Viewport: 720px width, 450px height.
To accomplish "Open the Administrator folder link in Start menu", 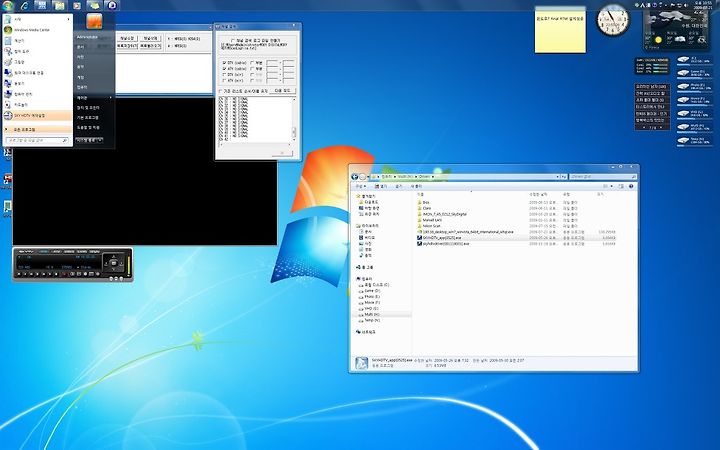I will click(x=87, y=37).
